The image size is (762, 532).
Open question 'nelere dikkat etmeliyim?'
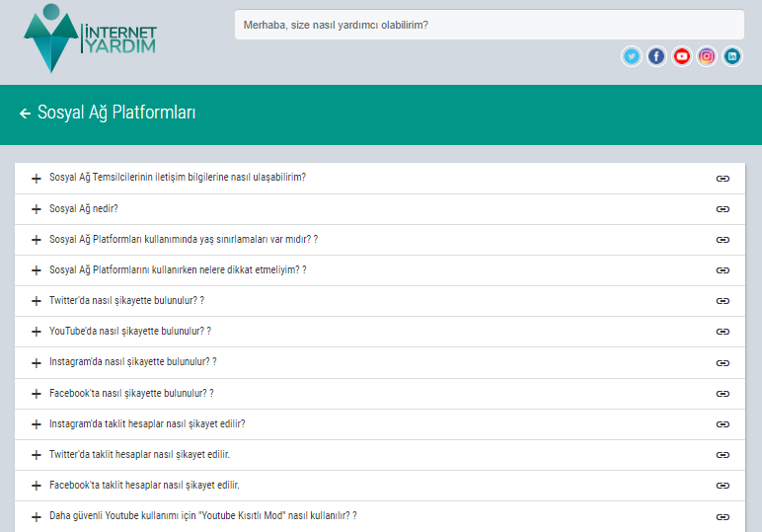coord(178,270)
